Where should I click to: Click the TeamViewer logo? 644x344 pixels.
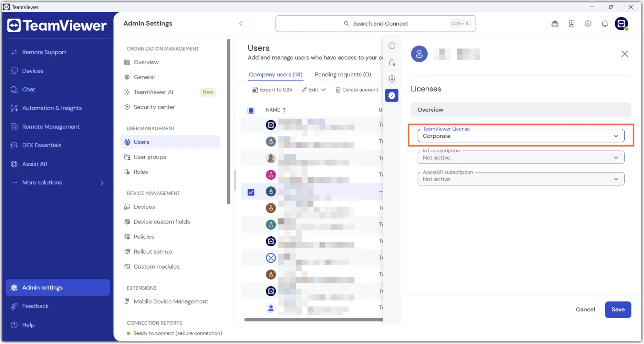point(57,25)
